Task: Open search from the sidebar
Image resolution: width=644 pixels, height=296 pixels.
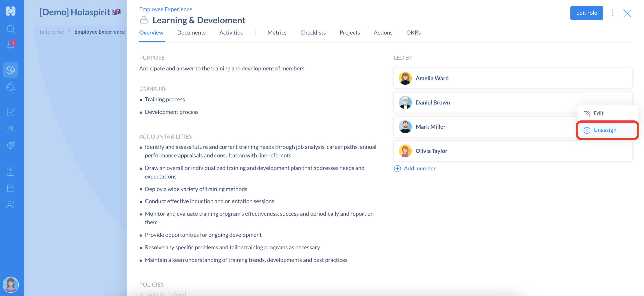Action: [11, 29]
